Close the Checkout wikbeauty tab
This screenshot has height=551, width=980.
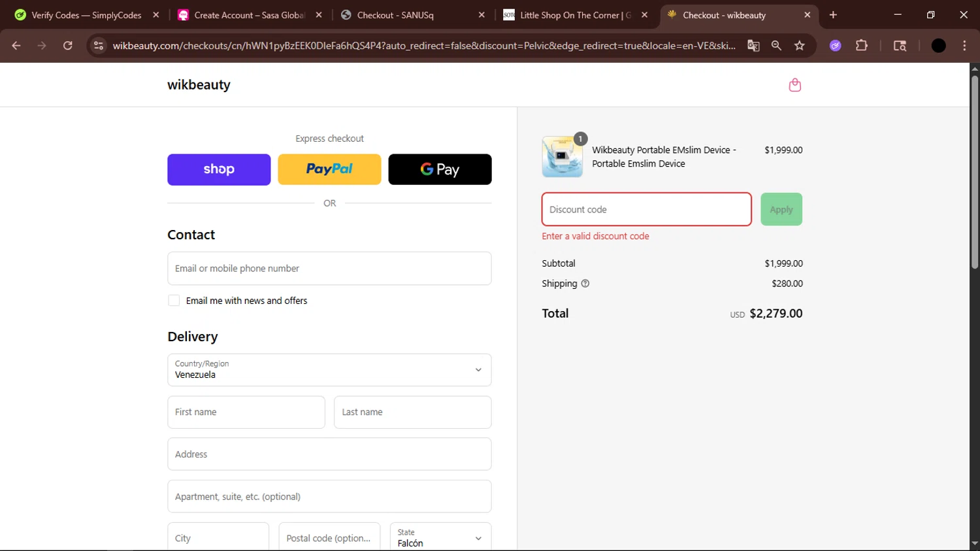[808, 15]
